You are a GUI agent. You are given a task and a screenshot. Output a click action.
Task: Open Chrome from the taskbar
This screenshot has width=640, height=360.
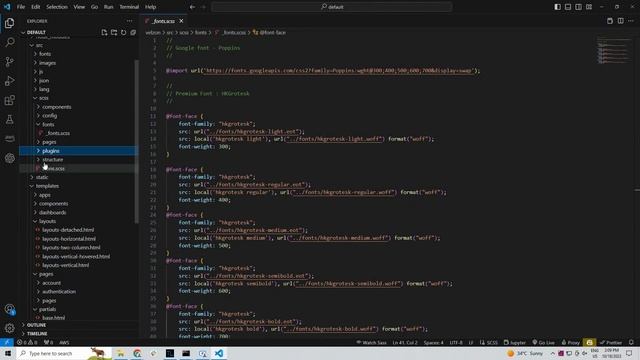tap(137, 353)
